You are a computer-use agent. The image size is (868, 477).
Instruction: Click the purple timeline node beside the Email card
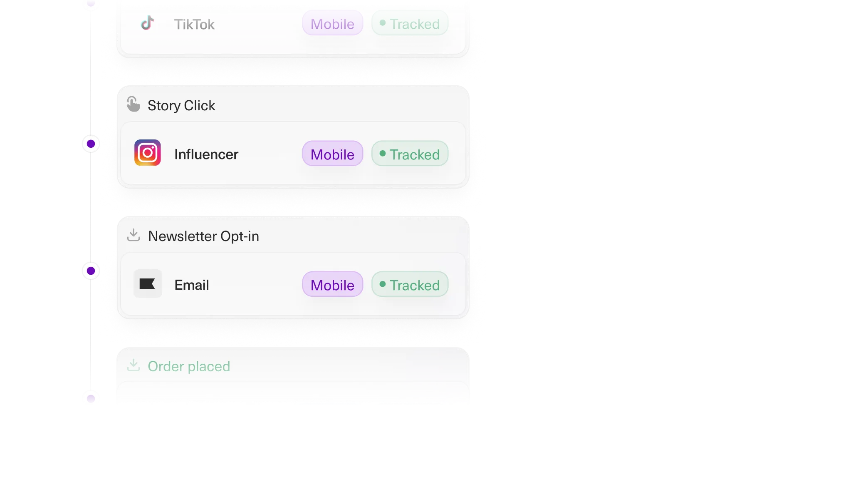[90, 271]
